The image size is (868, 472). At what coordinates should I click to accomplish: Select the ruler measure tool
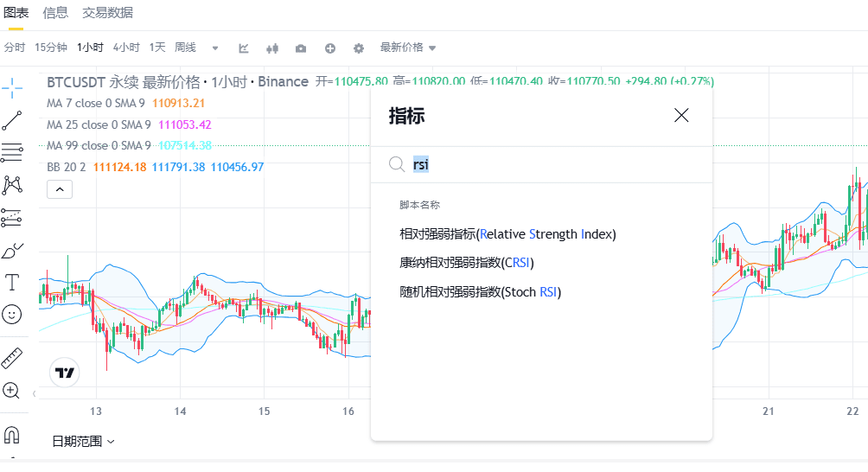(x=11, y=359)
